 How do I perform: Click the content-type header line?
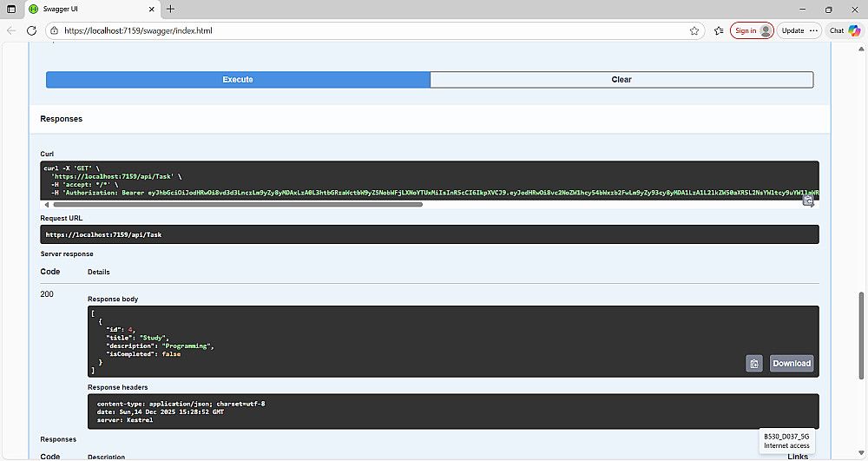(181, 404)
